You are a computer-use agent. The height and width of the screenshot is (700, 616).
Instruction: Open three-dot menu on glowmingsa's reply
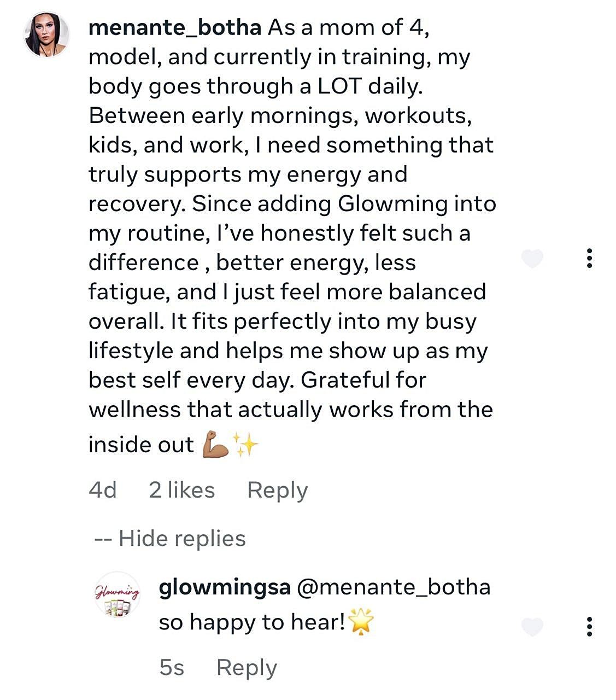point(589,627)
